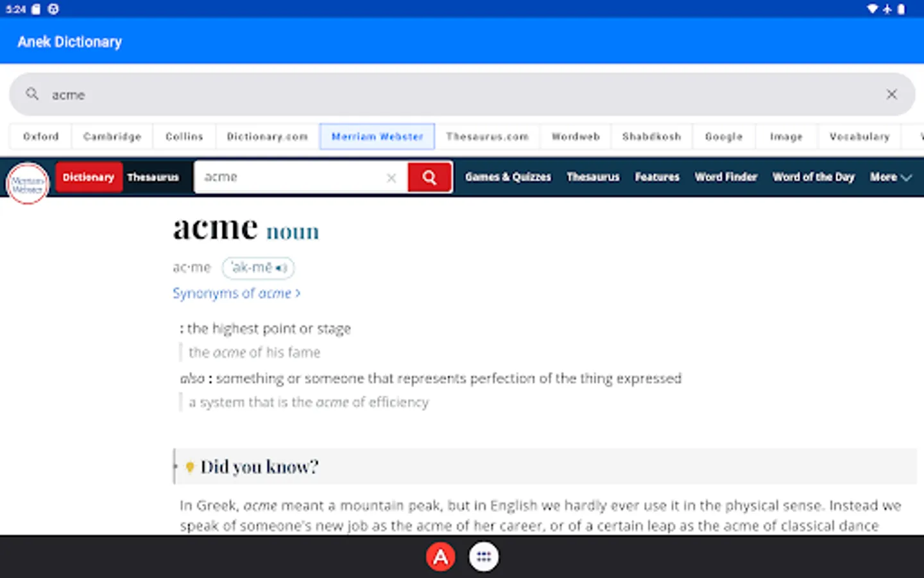The height and width of the screenshot is (578, 924).
Task: Click the noun part-of-speech label
Action: (293, 232)
